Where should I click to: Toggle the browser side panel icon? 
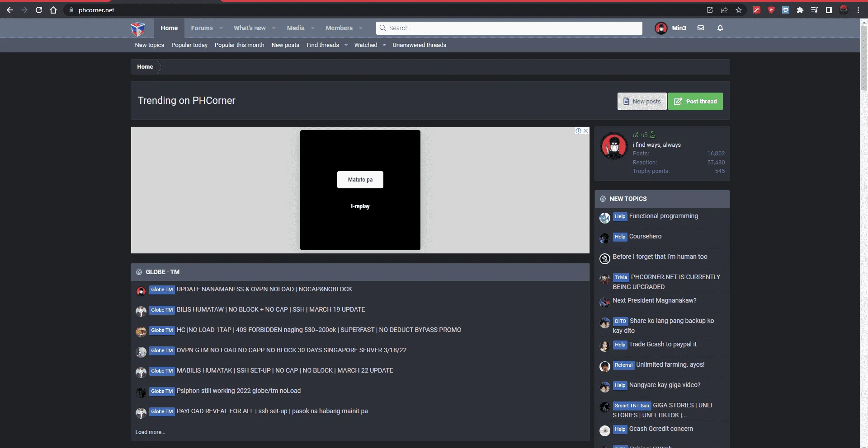(829, 10)
